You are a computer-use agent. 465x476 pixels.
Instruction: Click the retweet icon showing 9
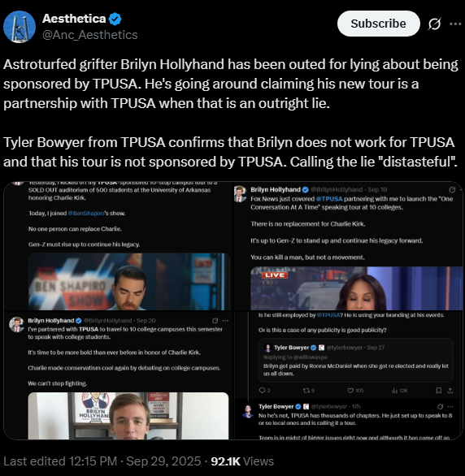pos(306,391)
